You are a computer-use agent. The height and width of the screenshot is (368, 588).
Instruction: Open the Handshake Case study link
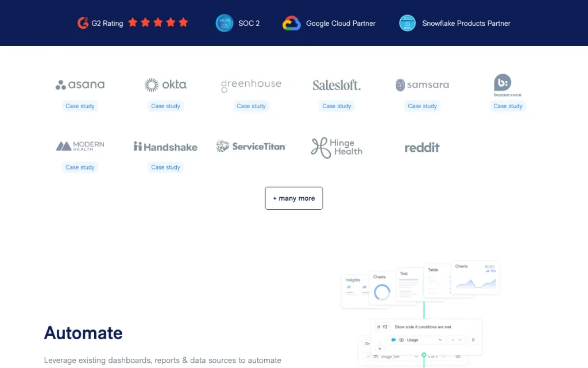pos(165,167)
